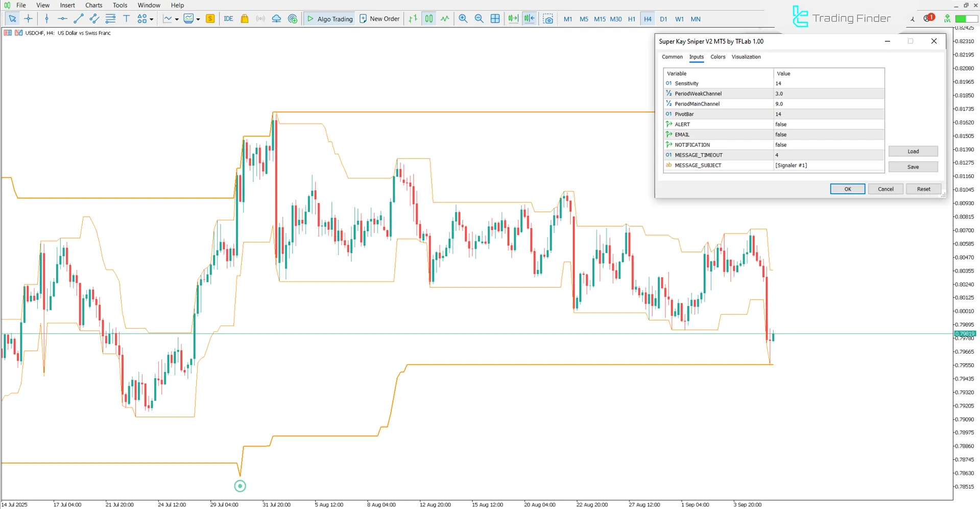Image resolution: width=980 pixels, height=509 pixels.
Task: Switch chart to candlestick display
Action: [429, 19]
